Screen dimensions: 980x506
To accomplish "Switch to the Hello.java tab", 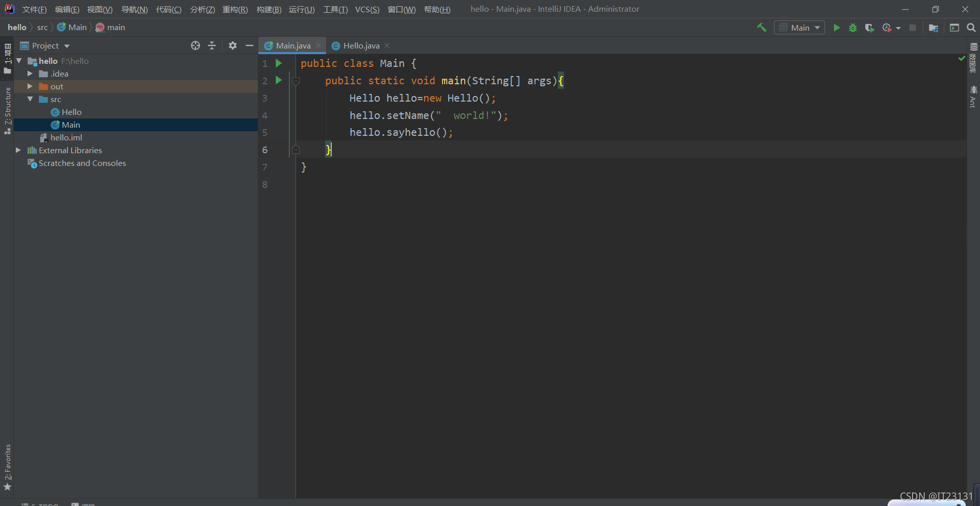I will 361,45.
